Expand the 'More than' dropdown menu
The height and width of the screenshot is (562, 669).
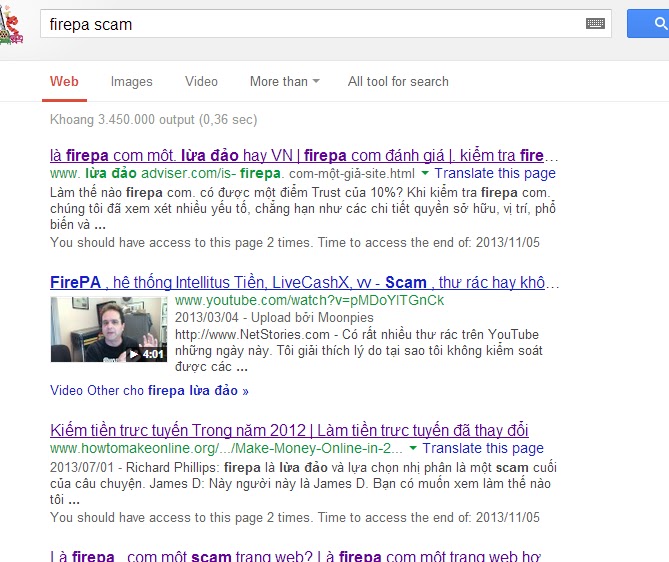pos(285,82)
